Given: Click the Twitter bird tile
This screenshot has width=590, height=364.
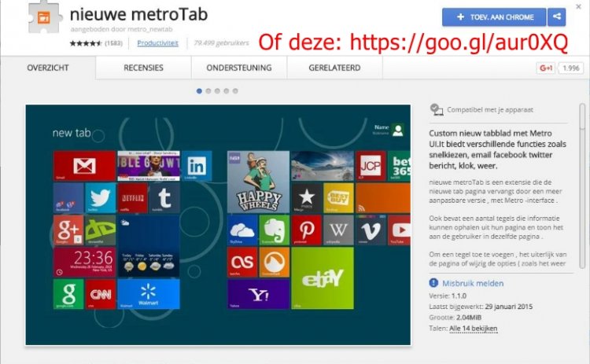Looking at the screenshot, I should 101,198.
